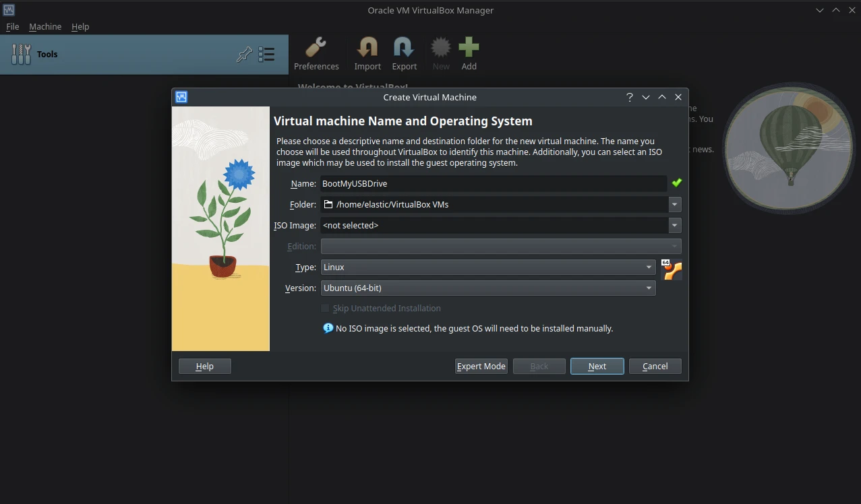This screenshot has height=504, width=861.
Task: Maximize the VirtualBox Manager main window
Action: click(836, 10)
